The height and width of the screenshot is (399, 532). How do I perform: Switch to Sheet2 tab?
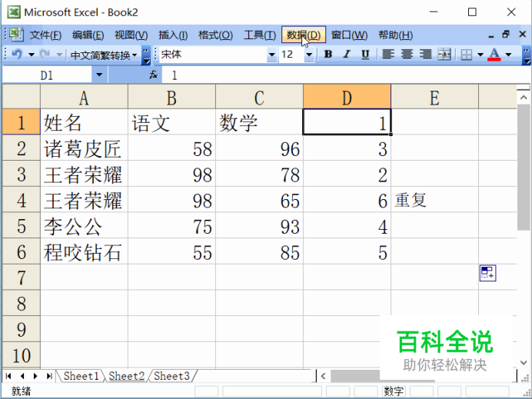pyautogui.click(x=127, y=376)
